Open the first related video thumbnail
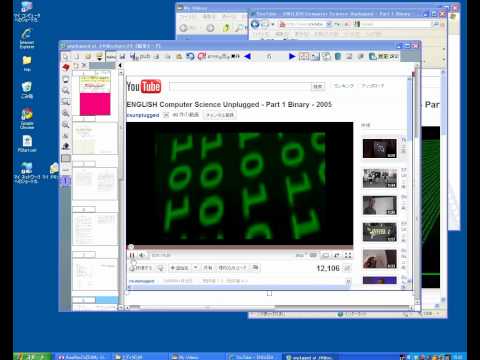The width and height of the screenshot is (480, 360). tap(380, 148)
